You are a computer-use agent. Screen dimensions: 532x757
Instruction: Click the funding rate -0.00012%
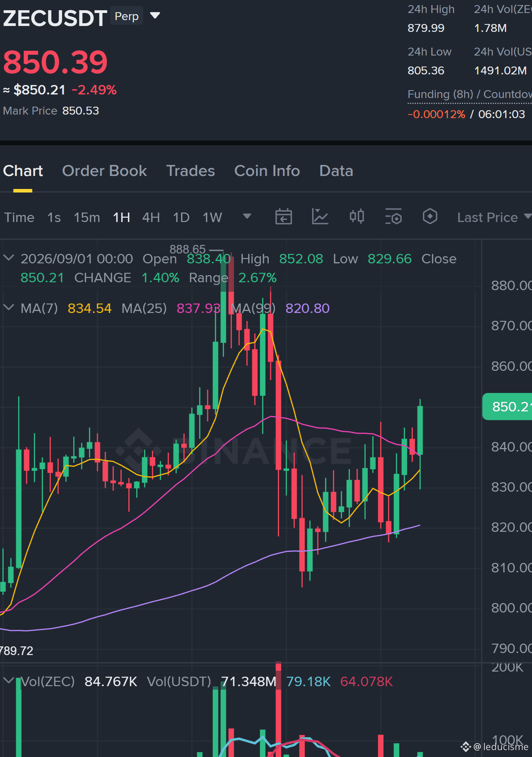[436, 114]
